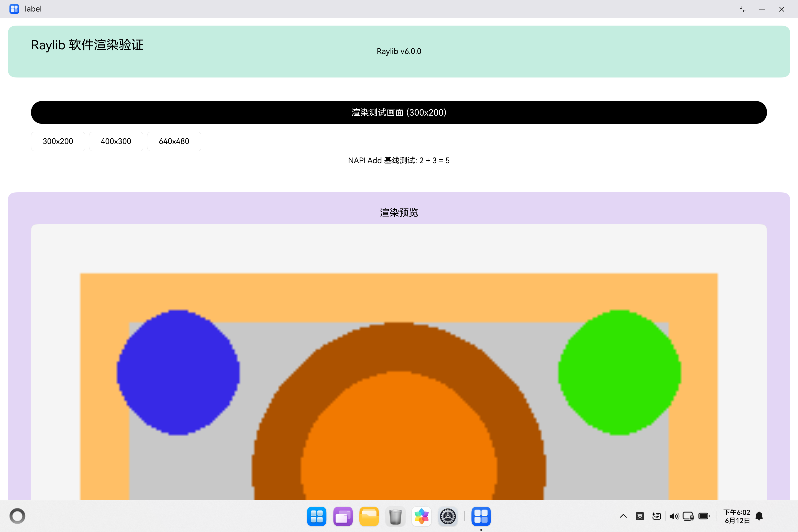This screenshot has height=532, width=798.
Task: Choose the 400x300 resolution button
Action: coord(116,141)
